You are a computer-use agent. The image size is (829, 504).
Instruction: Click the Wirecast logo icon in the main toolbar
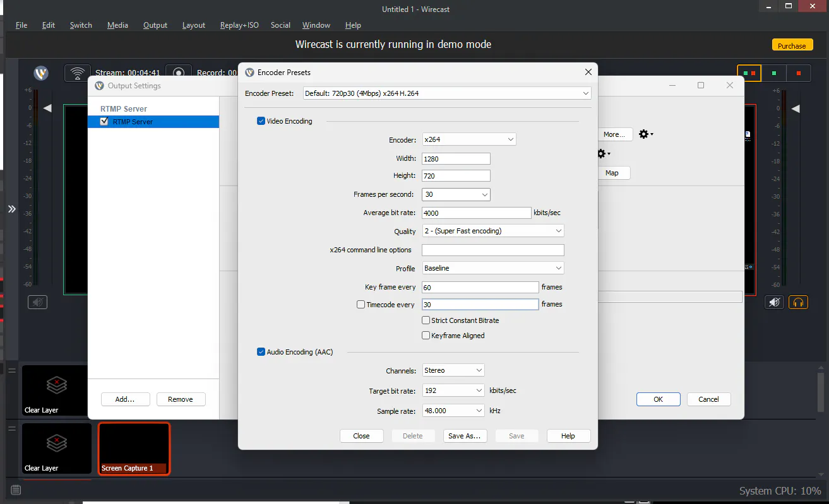point(41,73)
